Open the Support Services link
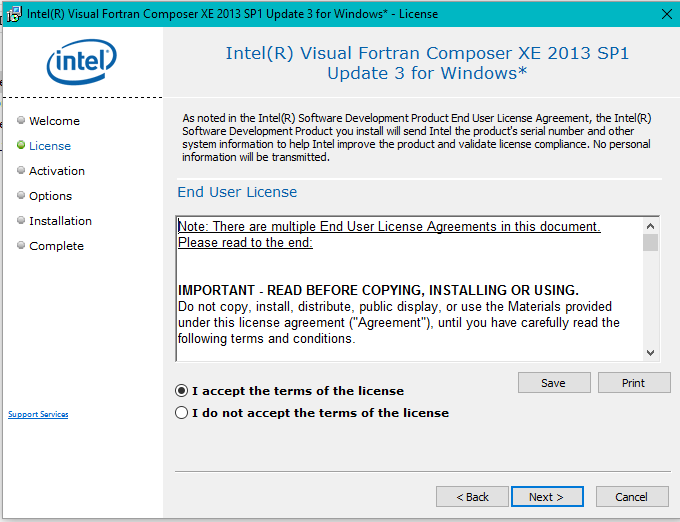Image resolution: width=680 pixels, height=522 pixels. [x=38, y=414]
